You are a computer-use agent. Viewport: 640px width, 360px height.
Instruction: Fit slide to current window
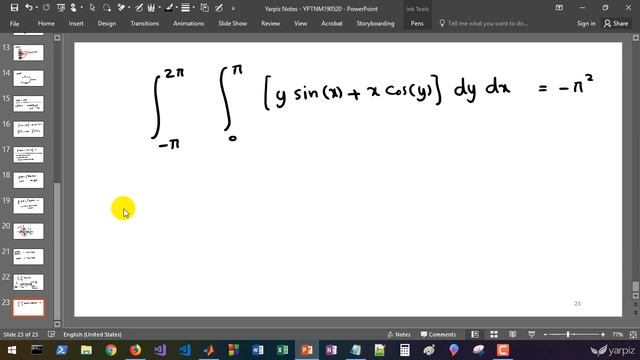633,334
